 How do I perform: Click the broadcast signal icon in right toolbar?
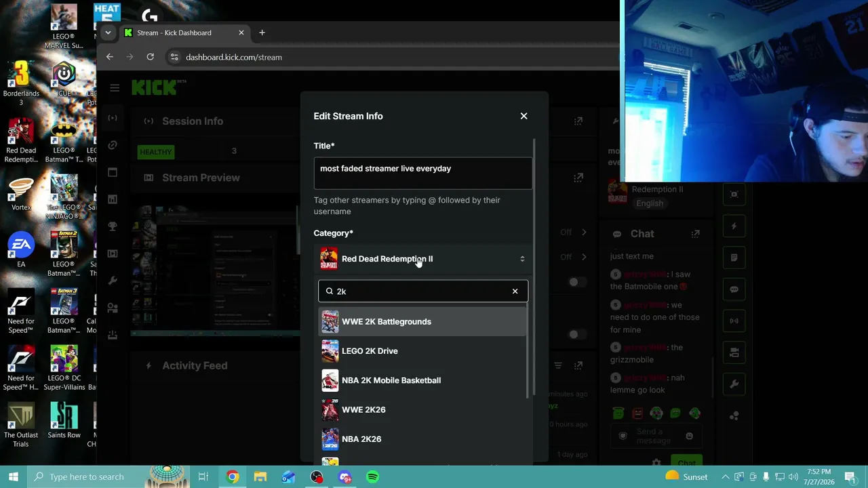click(x=734, y=321)
